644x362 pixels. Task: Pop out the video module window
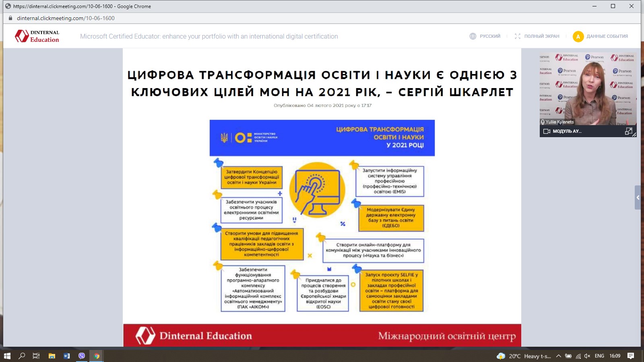click(x=628, y=131)
